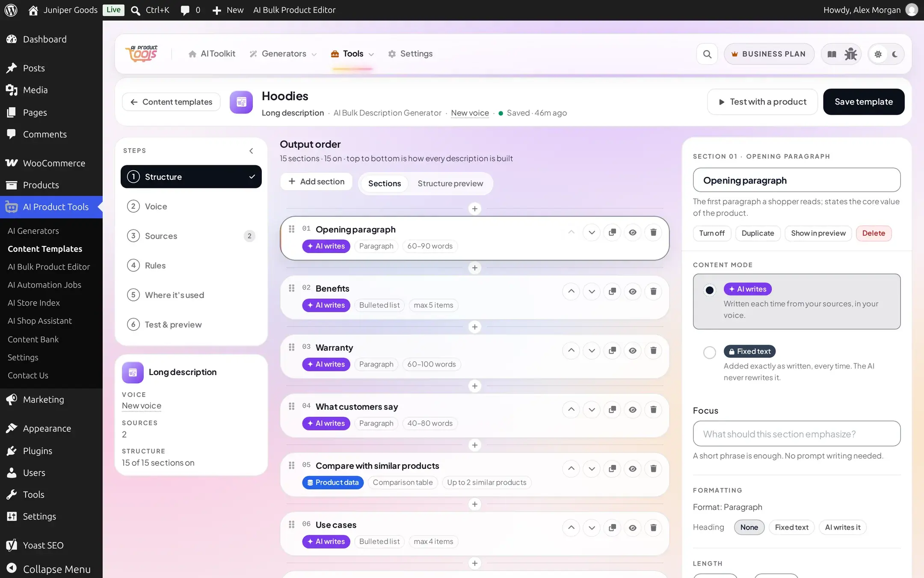Open the Voice step
Screen dimensions: 924x578
191,206
